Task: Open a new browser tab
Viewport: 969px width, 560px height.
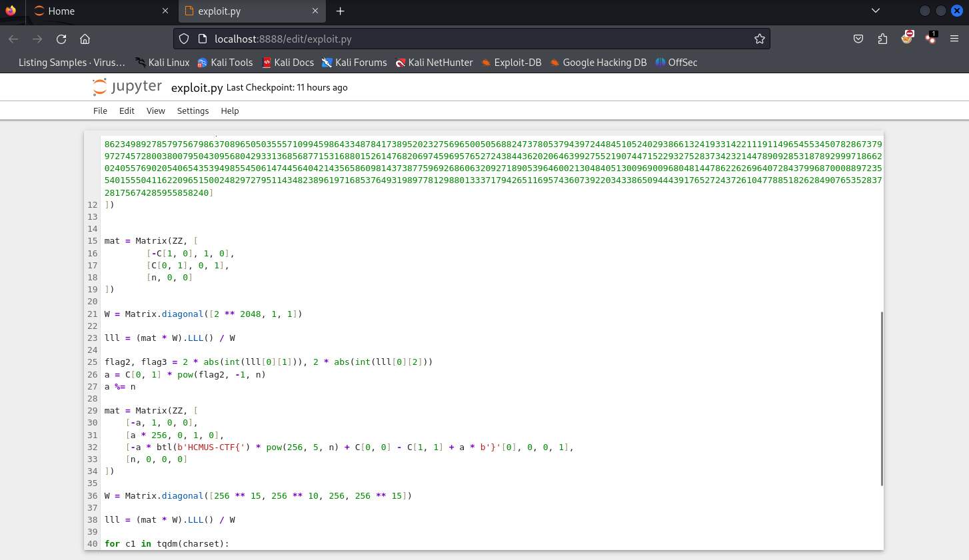Action: [340, 11]
